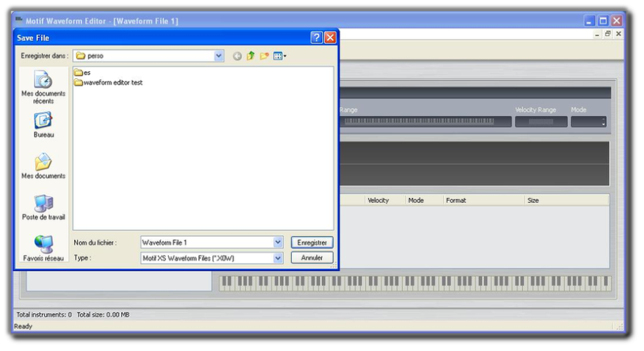Click the piano keyboard in main window

pyautogui.click(x=415, y=283)
